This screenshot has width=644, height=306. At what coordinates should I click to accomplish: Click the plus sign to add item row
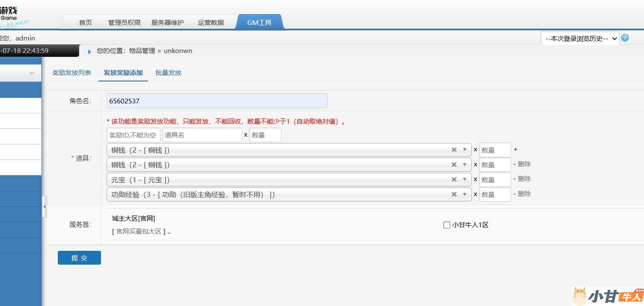(x=515, y=150)
